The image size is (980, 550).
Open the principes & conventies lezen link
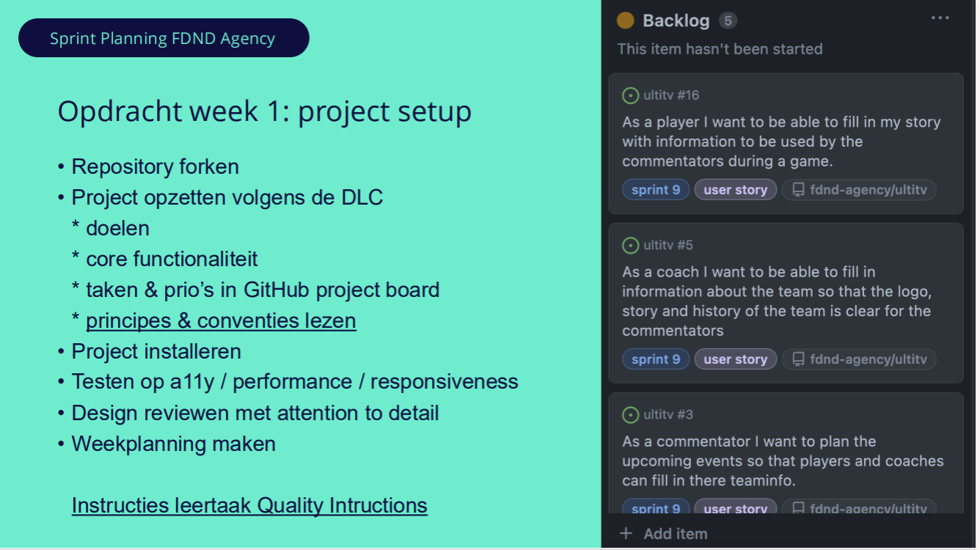[221, 321]
